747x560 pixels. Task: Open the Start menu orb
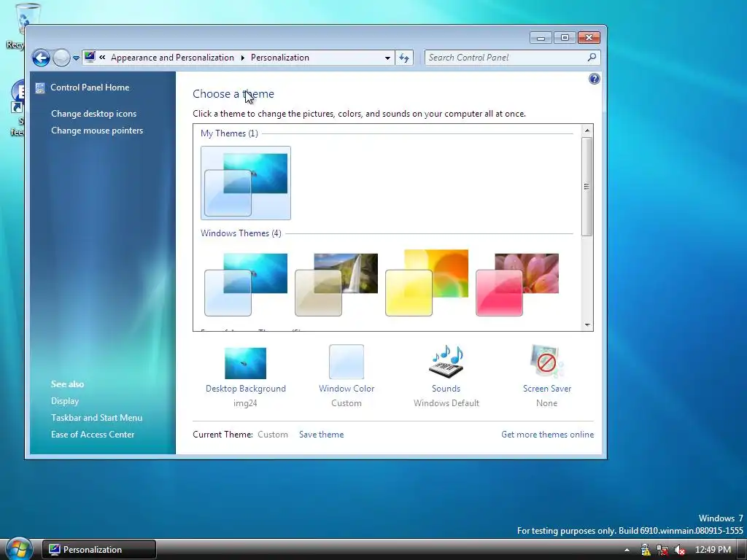tap(19, 549)
